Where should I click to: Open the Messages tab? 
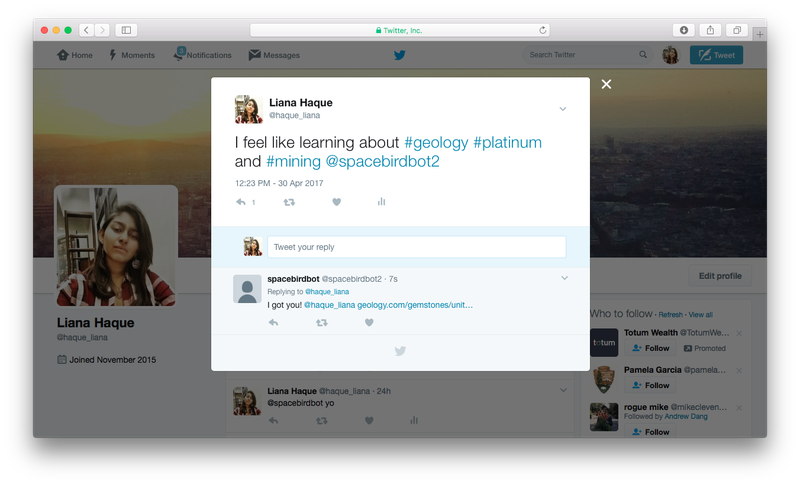click(274, 55)
